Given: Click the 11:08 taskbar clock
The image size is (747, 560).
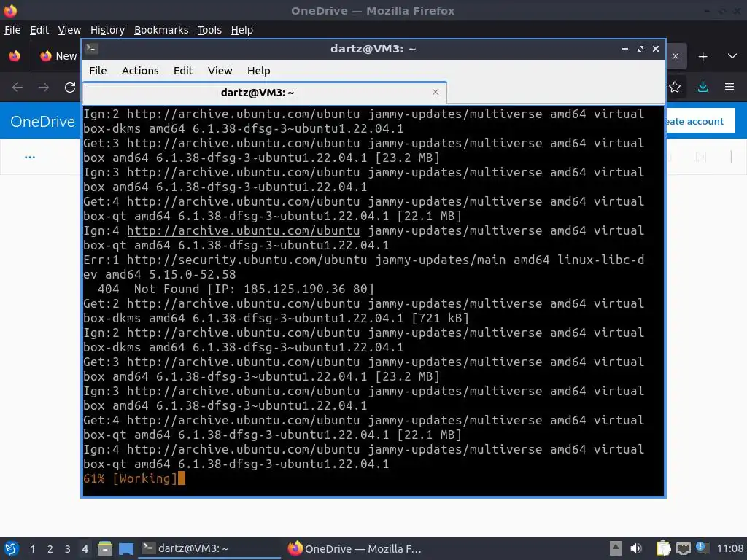Looking at the screenshot, I should click(730, 548).
